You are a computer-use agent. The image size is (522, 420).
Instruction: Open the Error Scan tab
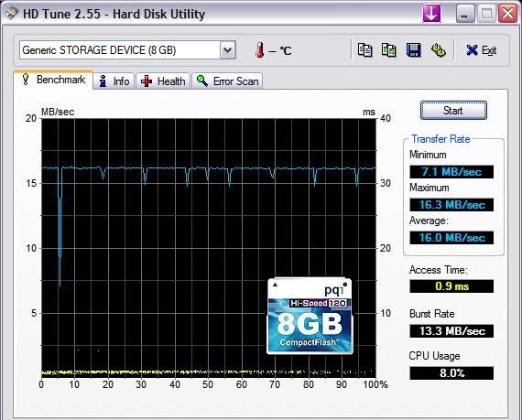coord(227,81)
